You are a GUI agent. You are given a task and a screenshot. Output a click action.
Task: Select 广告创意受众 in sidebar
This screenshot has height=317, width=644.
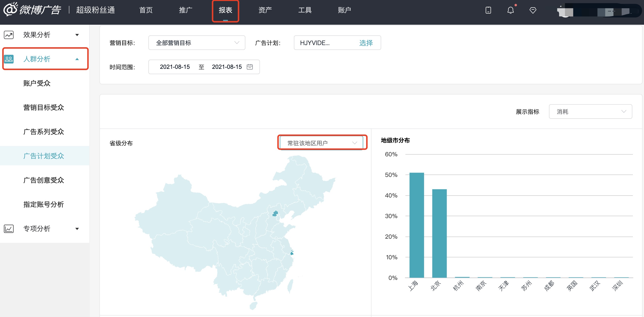[44, 180]
